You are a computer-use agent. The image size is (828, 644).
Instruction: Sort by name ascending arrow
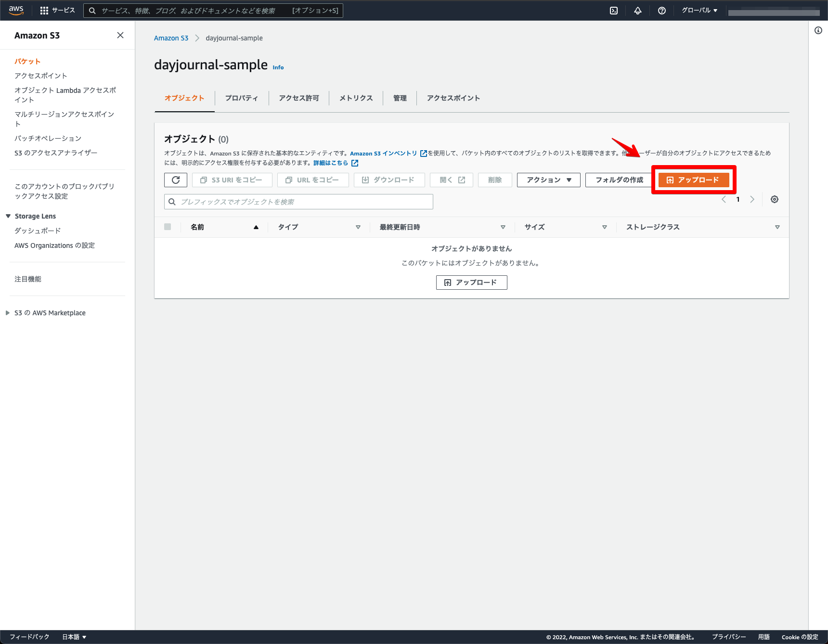pos(256,227)
